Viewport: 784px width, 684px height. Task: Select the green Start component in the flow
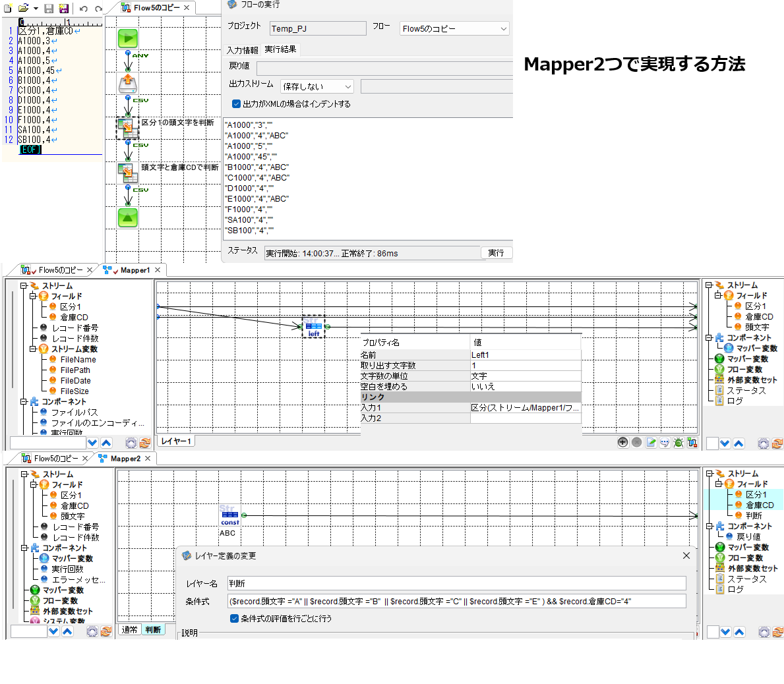point(128,38)
